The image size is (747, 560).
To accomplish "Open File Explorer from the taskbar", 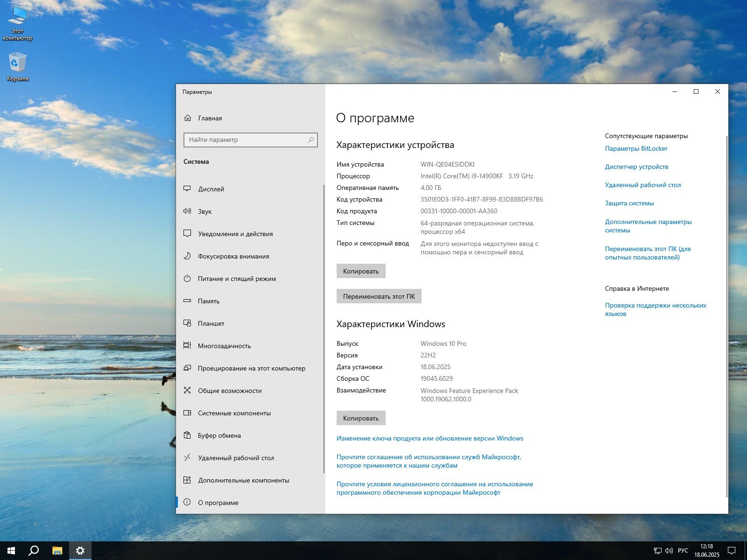I will (x=57, y=551).
